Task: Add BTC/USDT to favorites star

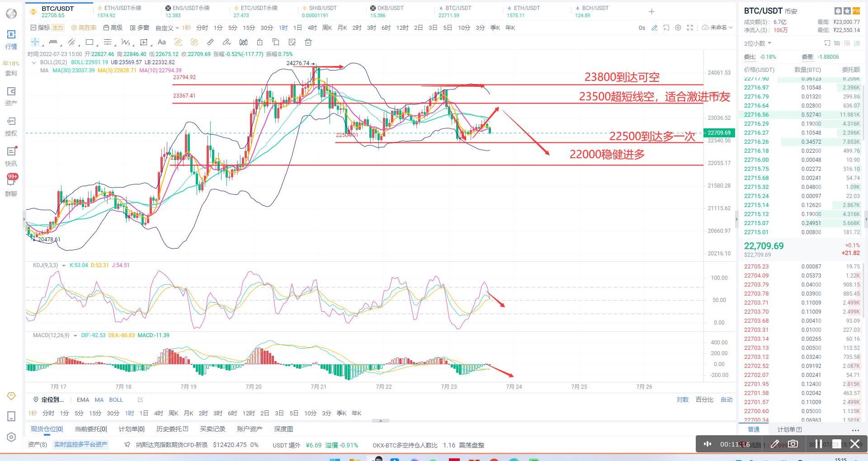Action: point(847,11)
